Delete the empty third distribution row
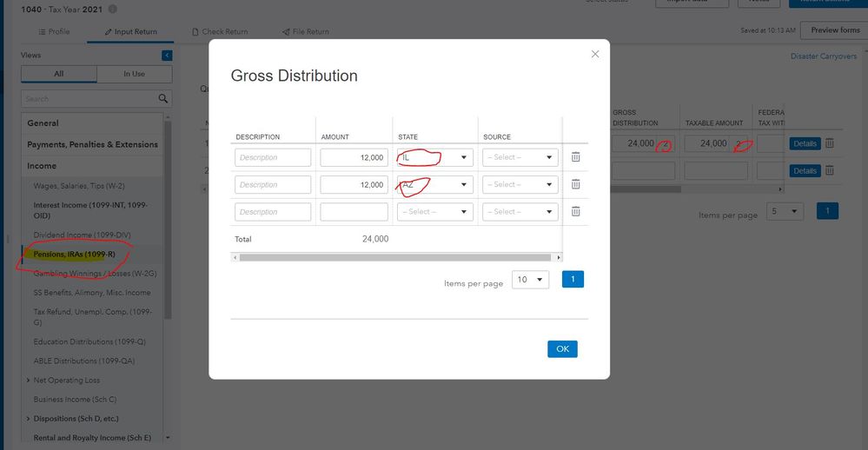Screen dimensions: 868x450 tap(575, 212)
